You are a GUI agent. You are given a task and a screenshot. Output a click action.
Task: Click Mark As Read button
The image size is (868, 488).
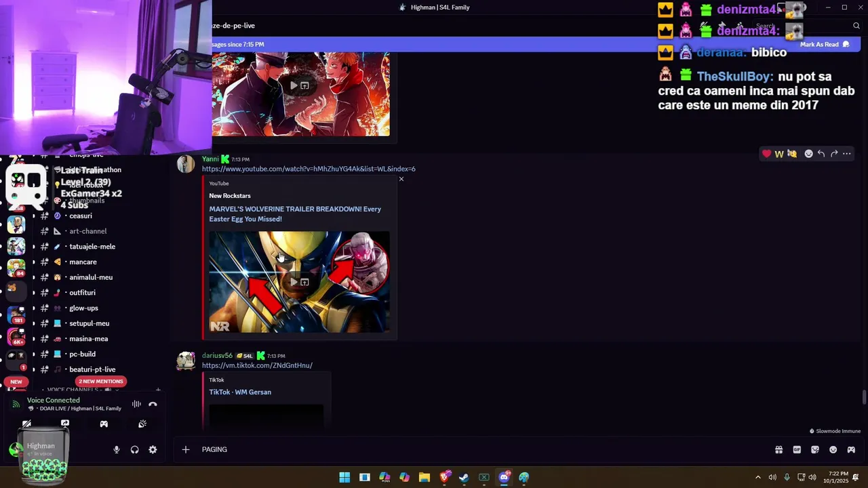tap(824, 44)
